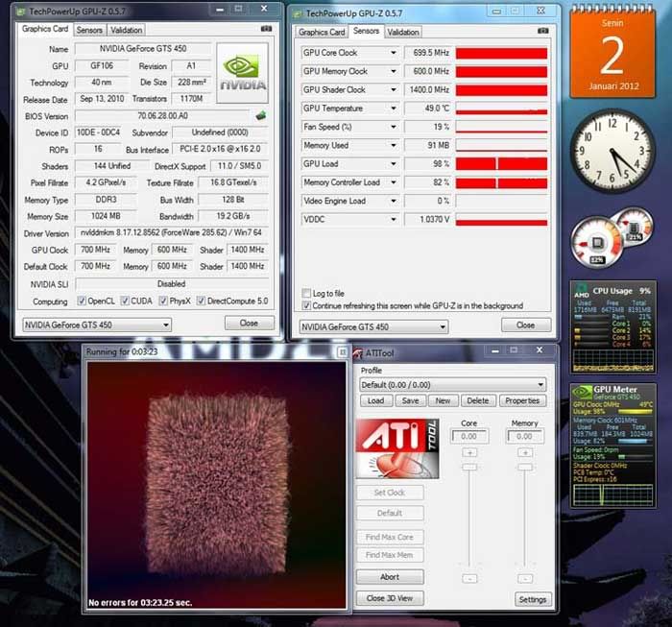Switch to Graphics Card tab in right GPU-Z window

[322, 32]
